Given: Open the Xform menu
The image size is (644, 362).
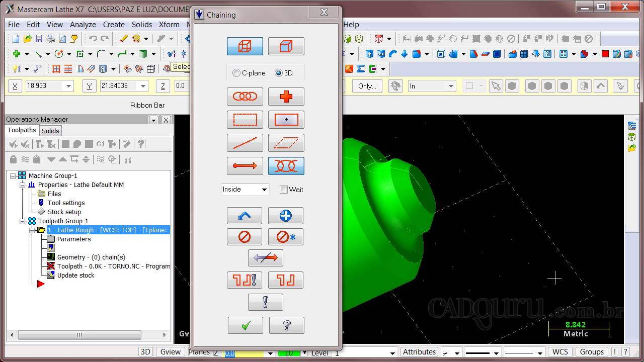Looking at the screenshot, I should click(169, 24).
